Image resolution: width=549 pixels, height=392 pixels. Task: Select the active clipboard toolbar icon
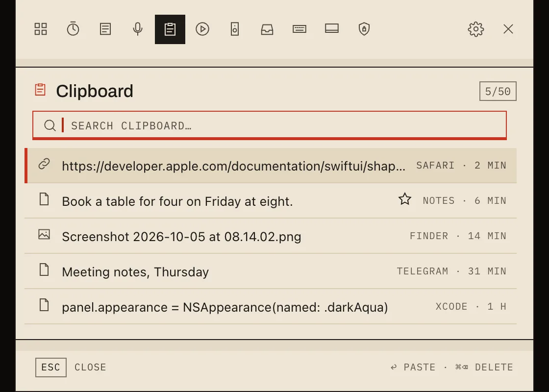[x=170, y=29]
